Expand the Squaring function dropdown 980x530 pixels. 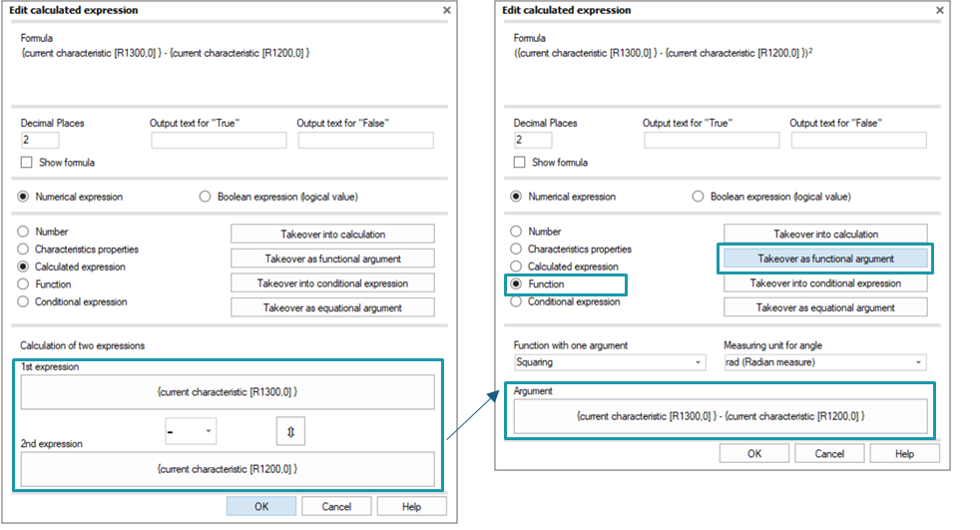click(610, 362)
